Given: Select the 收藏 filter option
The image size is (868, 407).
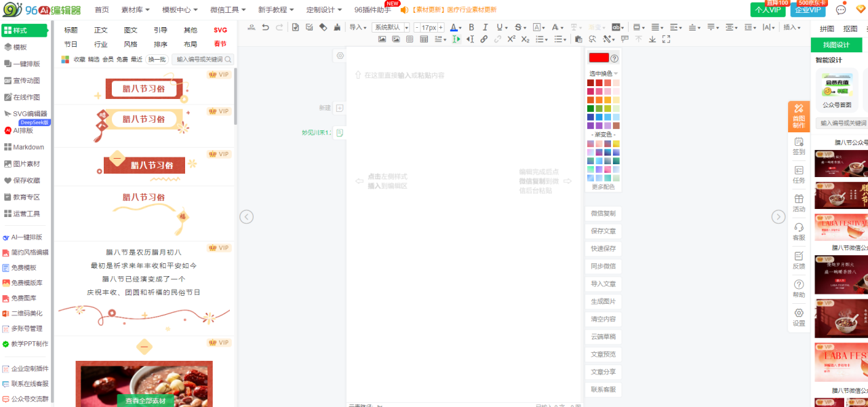Looking at the screenshot, I should [79, 60].
